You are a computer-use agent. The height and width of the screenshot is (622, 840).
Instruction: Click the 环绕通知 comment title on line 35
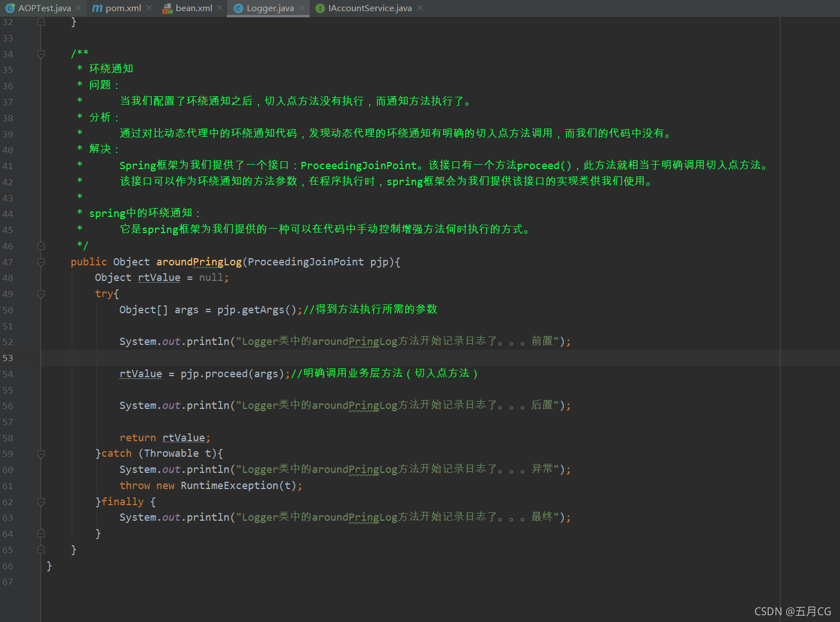coord(111,69)
